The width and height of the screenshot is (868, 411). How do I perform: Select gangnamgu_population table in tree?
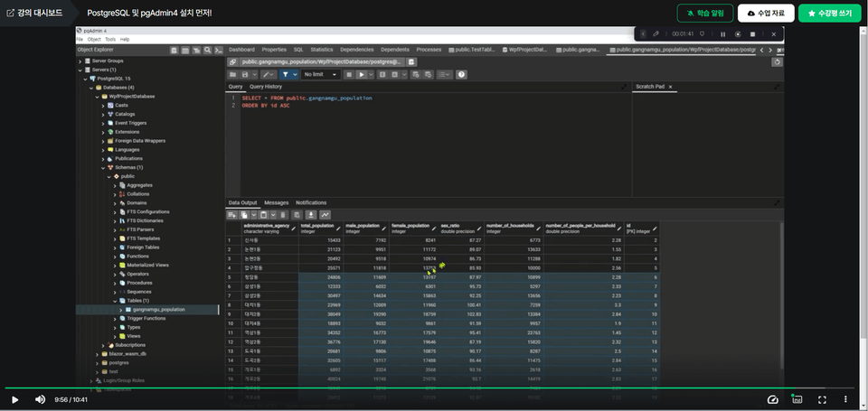pos(158,310)
